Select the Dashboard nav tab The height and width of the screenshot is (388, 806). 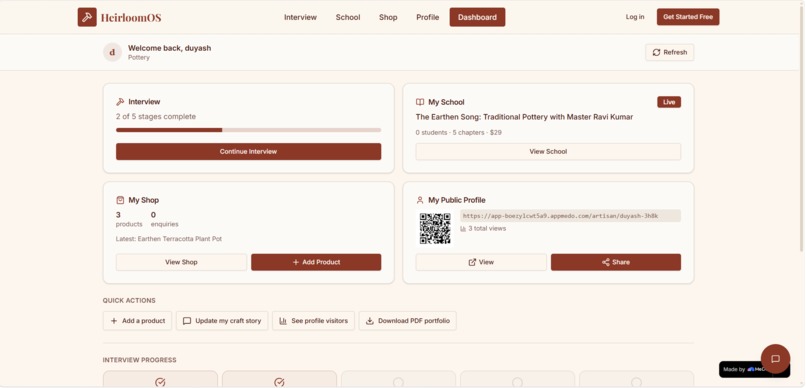(x=477, y=17)
